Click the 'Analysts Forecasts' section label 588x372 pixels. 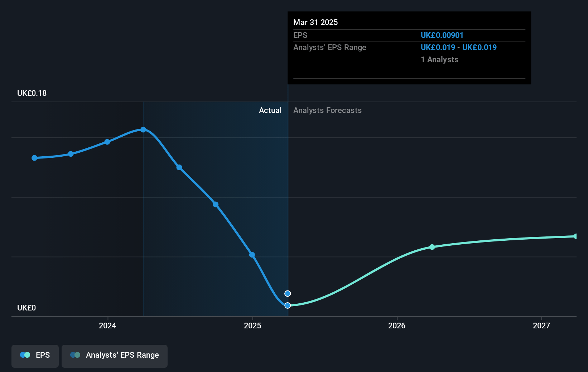(327, 111)
